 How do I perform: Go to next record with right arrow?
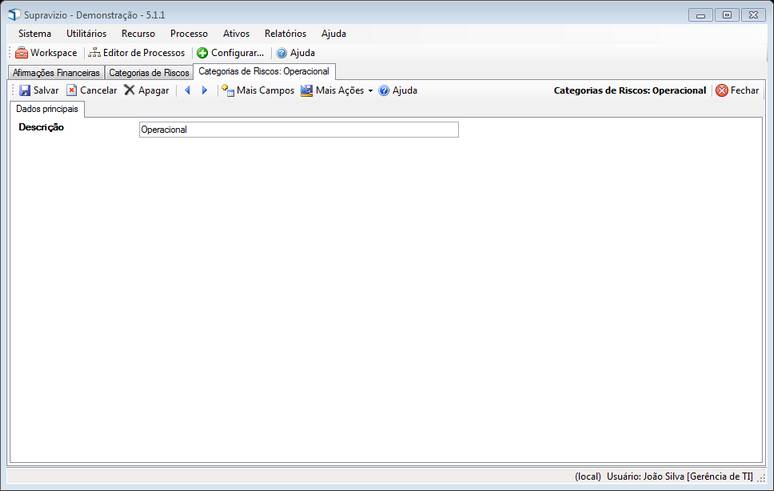(204, 90)
